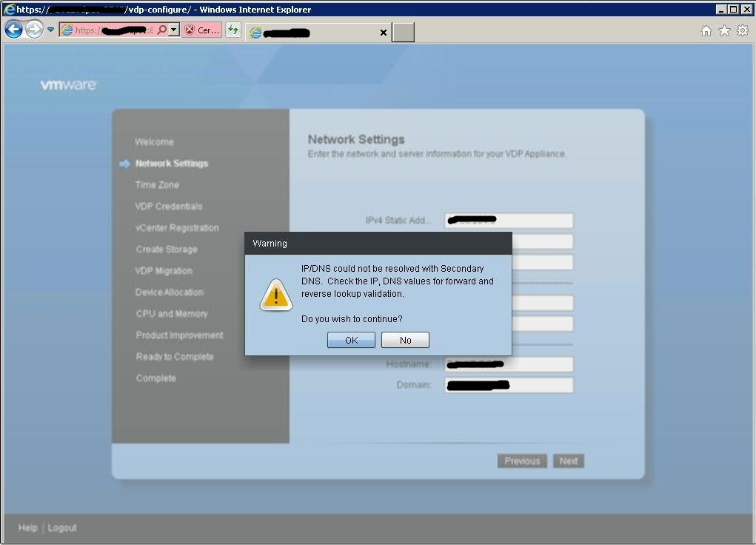Click the search magnifier in the address bar
The image size is (756, 545).
(162, 30)
